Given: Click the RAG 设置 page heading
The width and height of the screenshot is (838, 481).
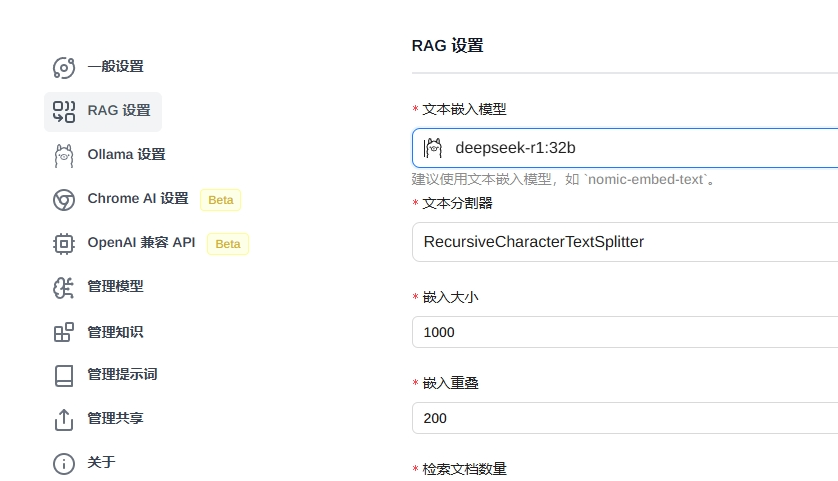Looking at the screenshot, I should [x=447, y=45].
